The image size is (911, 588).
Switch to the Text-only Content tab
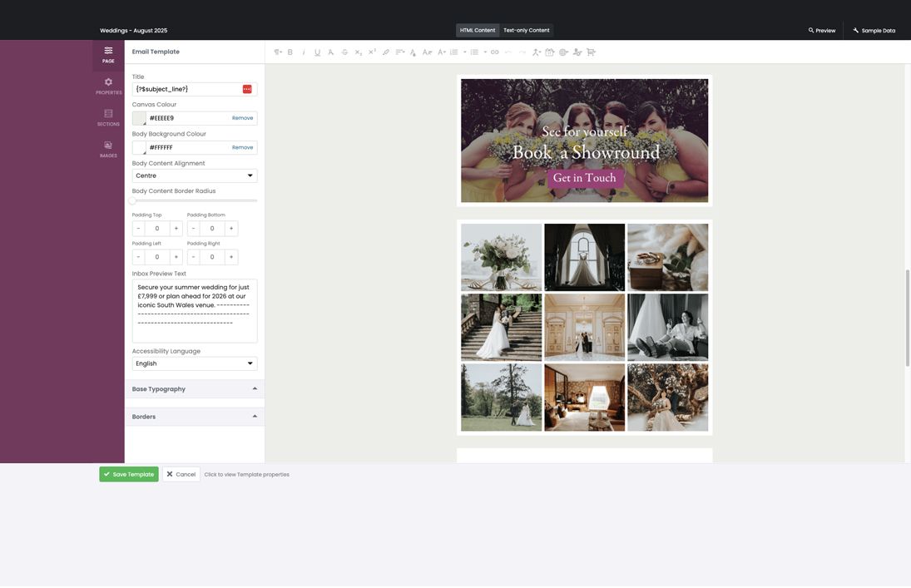click(527, 31)
